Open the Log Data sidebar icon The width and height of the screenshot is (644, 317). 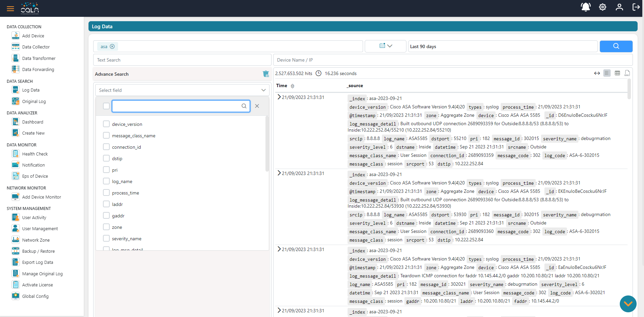(15, 90)
